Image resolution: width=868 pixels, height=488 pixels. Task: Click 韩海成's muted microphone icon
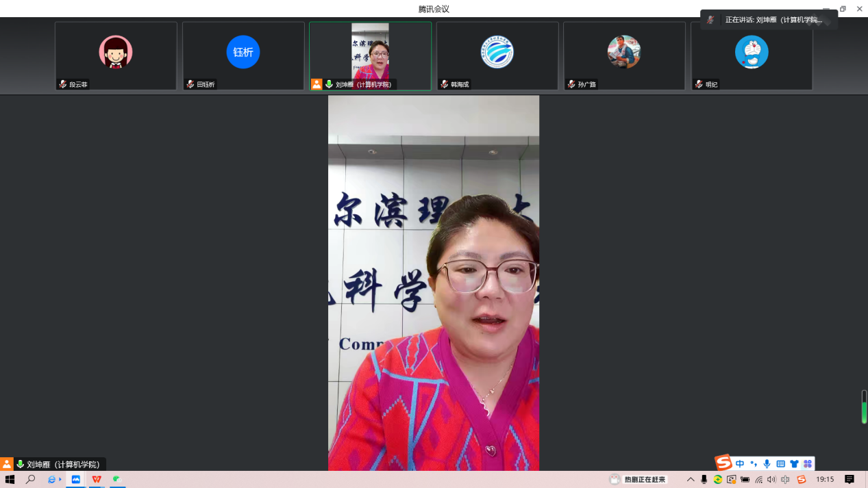445,84
